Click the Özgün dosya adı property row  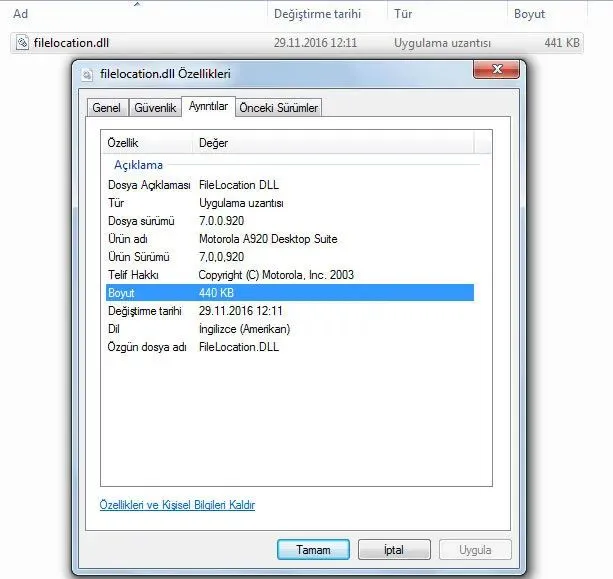(x=289, y=347)
